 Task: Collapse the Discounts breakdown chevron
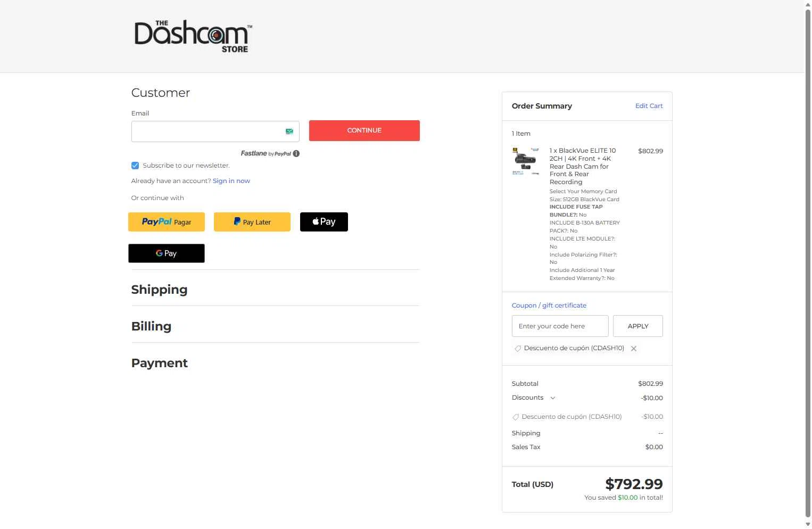click(553, 398)
